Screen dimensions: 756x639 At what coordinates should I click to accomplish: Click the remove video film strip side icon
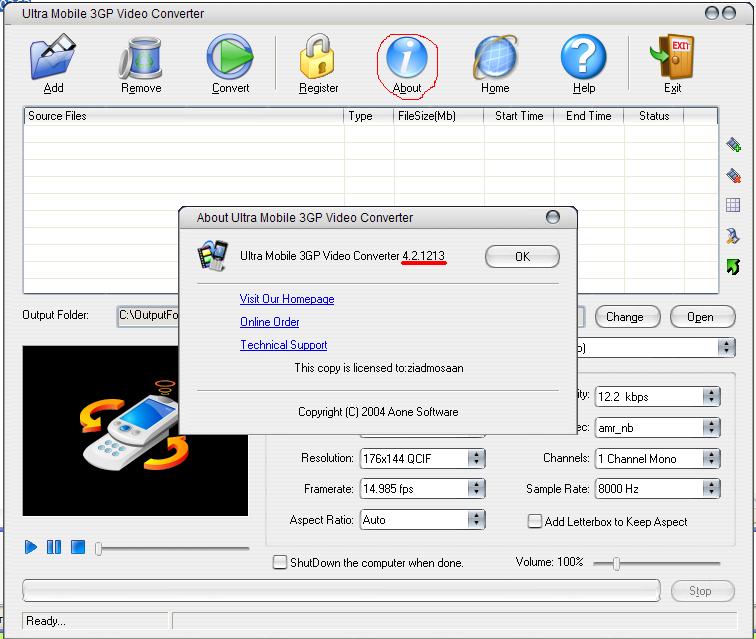pyautogui.click(x=733, y=176)
